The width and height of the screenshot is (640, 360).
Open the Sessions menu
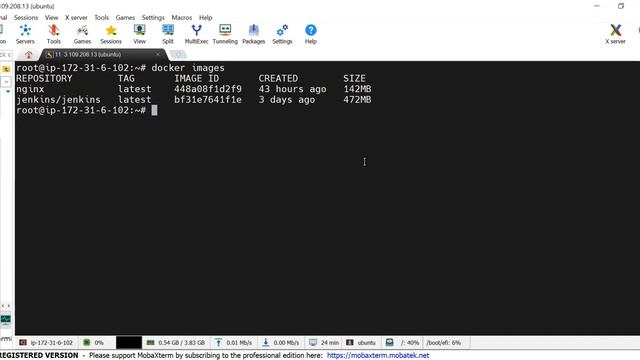(x=26, y=18)
